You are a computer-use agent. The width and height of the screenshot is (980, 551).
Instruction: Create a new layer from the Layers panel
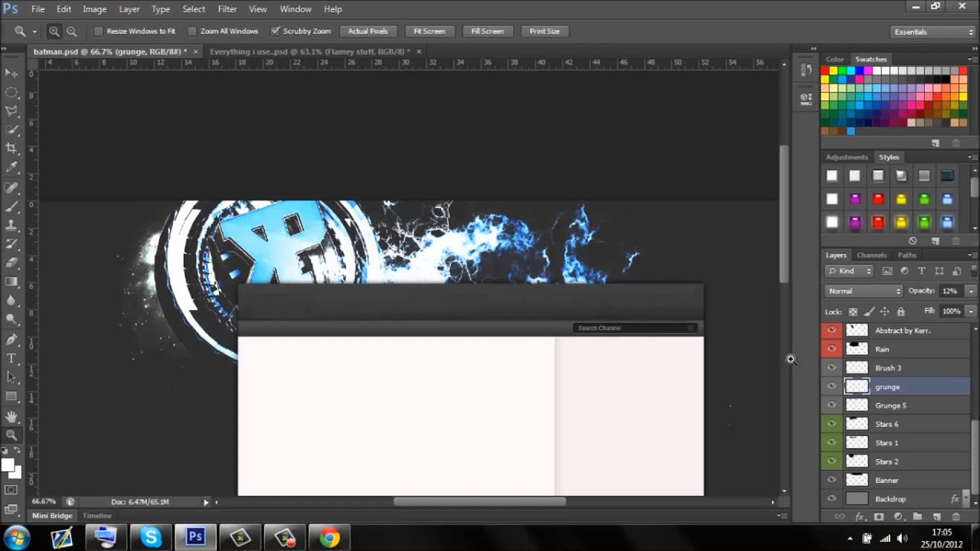click(x=936, y=517)
